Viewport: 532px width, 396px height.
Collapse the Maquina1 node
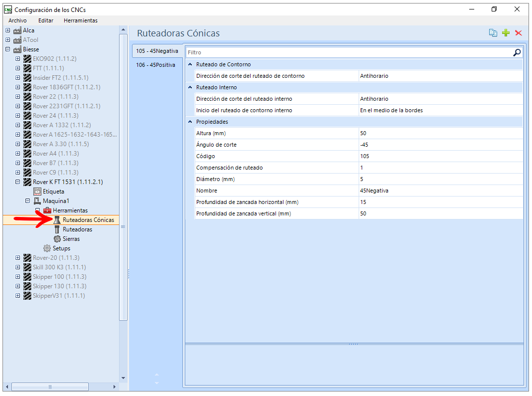tap(27, 201)
